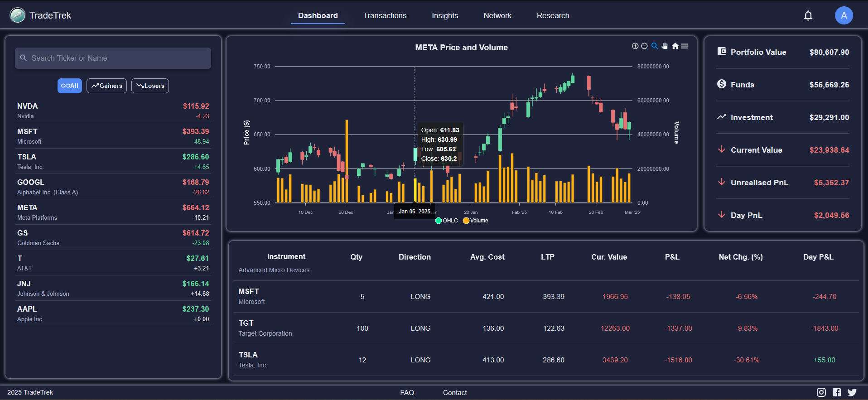Reset chart zoom with home icon

pos(675,46)
